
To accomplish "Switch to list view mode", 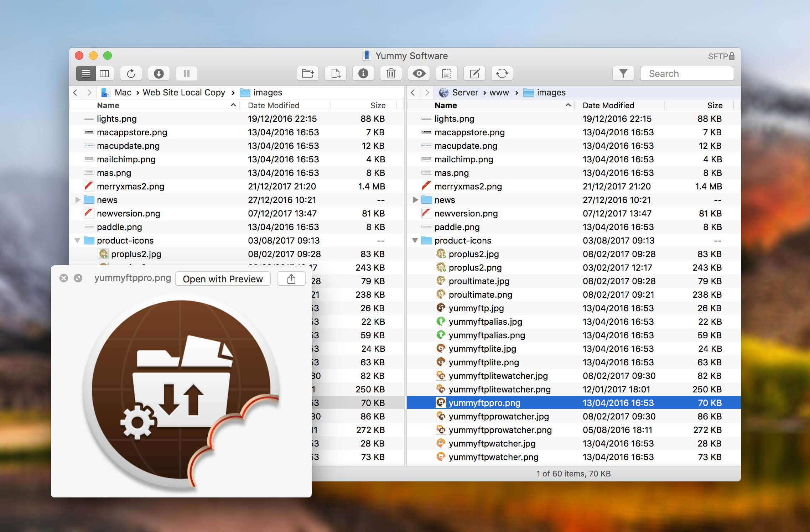I will click(86, 73).
